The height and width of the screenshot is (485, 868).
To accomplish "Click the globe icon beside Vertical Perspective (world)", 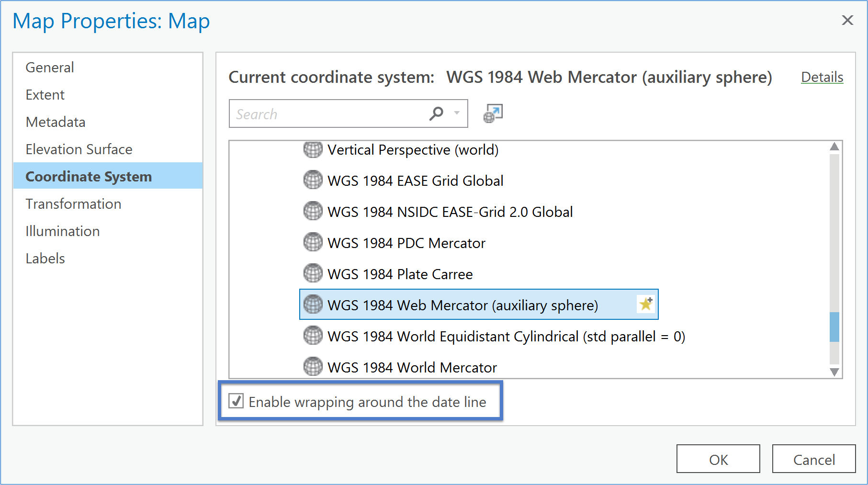I will (313, 150).
